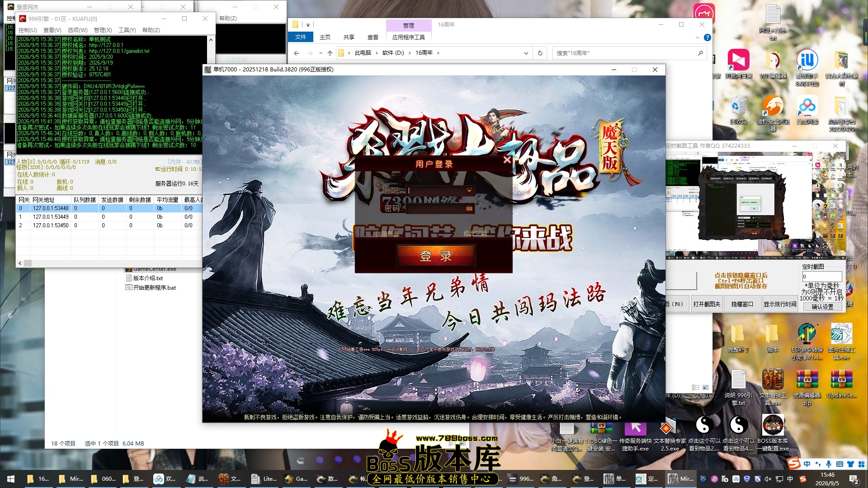The height and width of the screenshot is (488, 868).
Task: Click the Explorer help question-mark icon
Action: 708,38
